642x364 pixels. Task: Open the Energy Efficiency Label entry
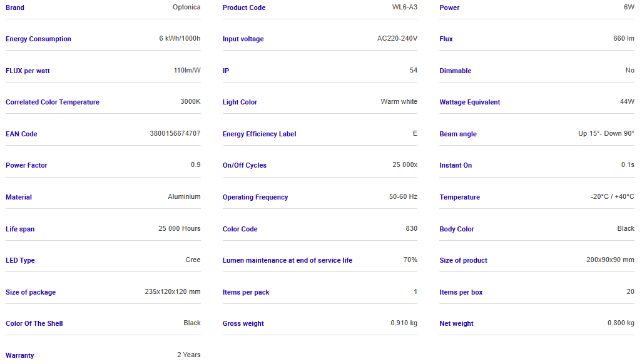(x=259, y=134)
